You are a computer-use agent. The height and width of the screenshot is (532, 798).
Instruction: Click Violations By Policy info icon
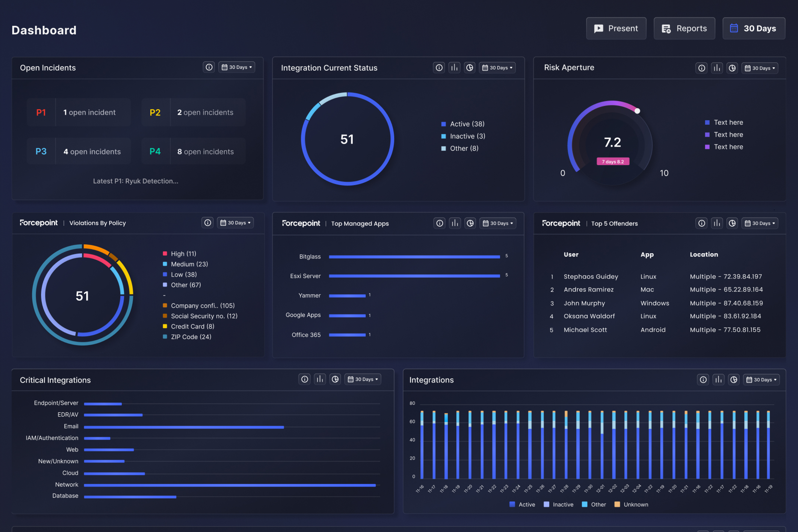pyautogui.click(x=208, y=222)
